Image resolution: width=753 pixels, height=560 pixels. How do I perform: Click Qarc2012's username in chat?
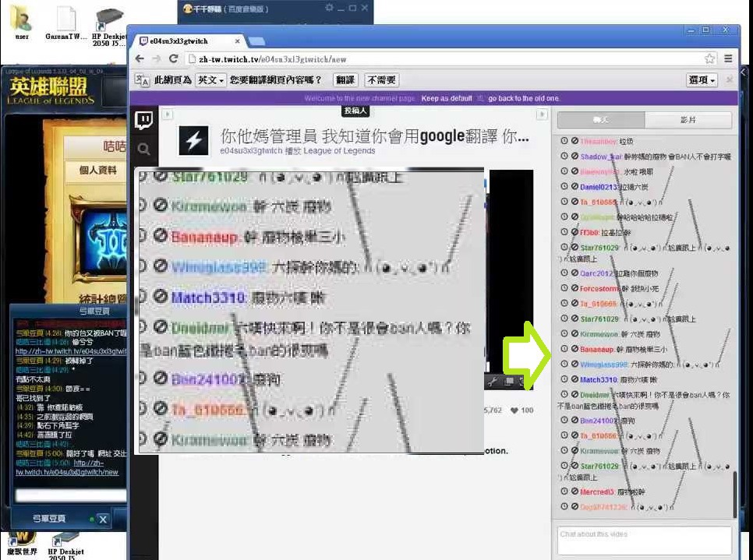tap(596, 273)
